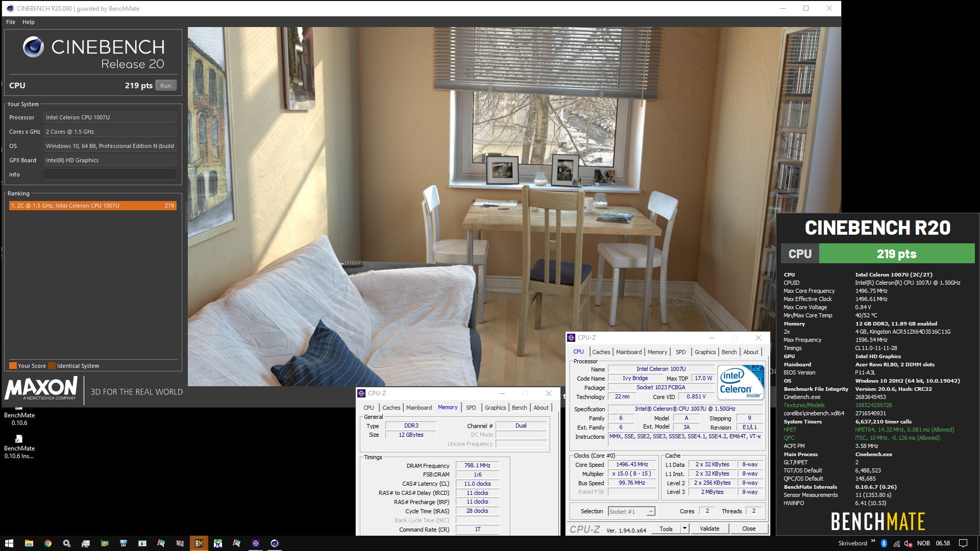
Task: Open the notification action center icon
Action: pyautogui.click(x=963, y=543)
